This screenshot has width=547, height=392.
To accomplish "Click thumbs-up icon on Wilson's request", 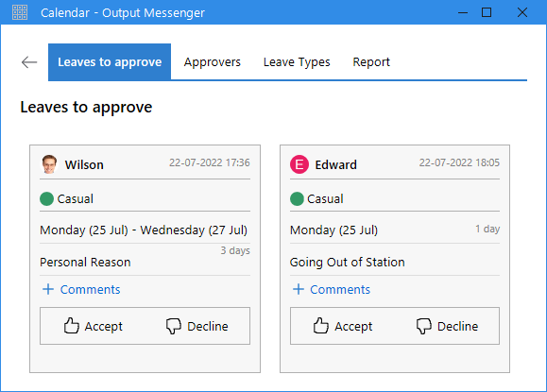I will pyautogui.click(x=71, y=326).
